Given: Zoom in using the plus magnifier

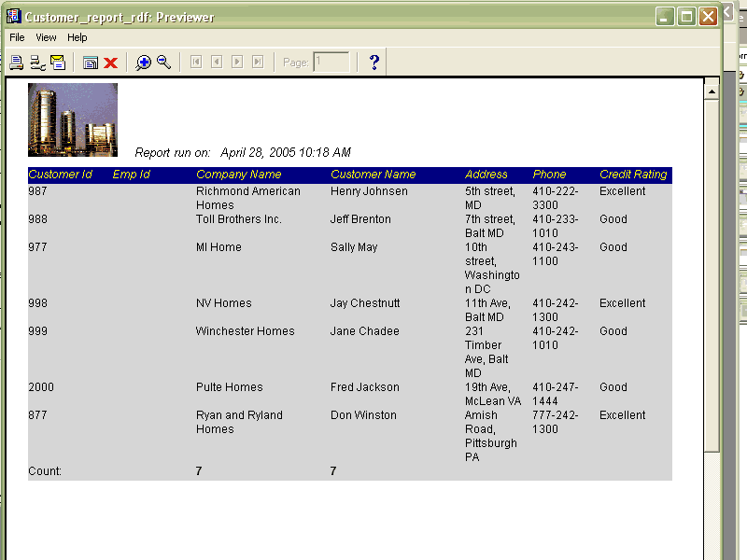Looking at the screenshot, I should click(x=143, y=63).
